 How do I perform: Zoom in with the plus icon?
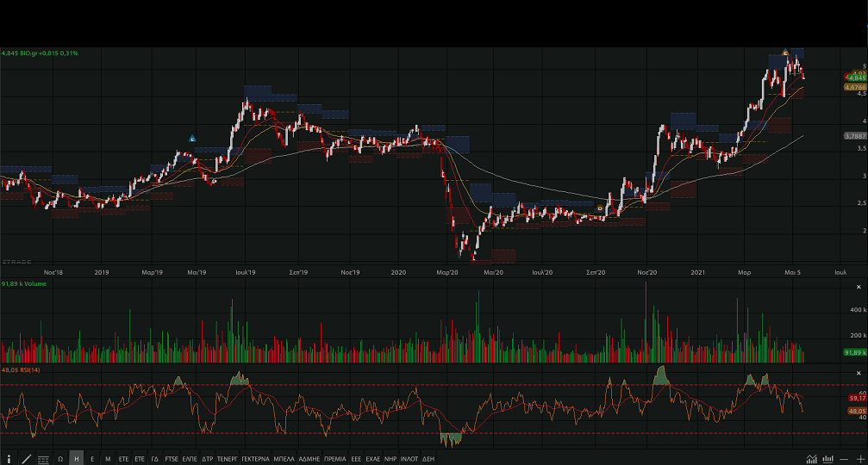click(860, 459)
